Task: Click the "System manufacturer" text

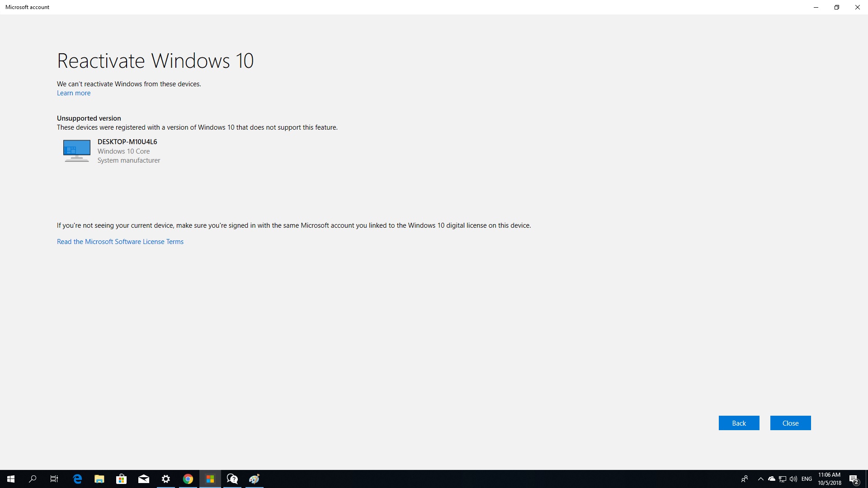Action: click(x=129, y=160)
